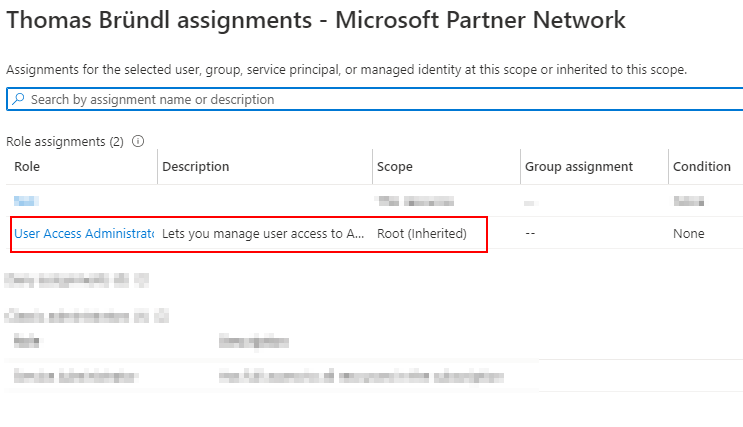Click the None condition cell
The width and height of the screenshot is (743, 427).
[689, 234]
